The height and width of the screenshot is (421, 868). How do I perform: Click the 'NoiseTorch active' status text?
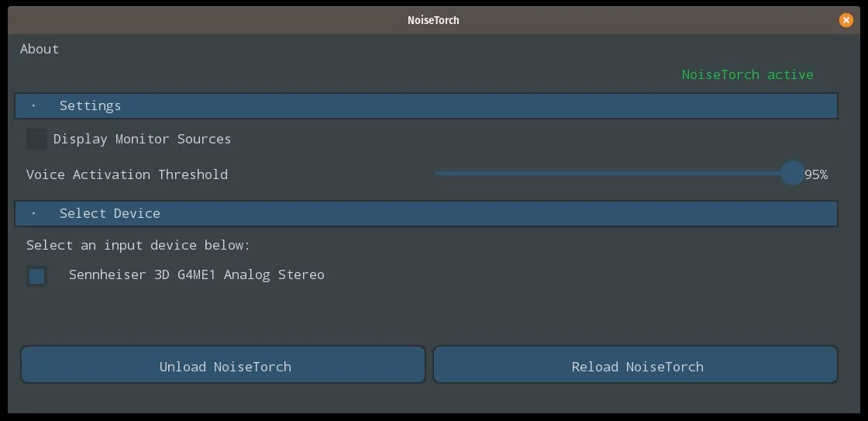pos(747,74)
